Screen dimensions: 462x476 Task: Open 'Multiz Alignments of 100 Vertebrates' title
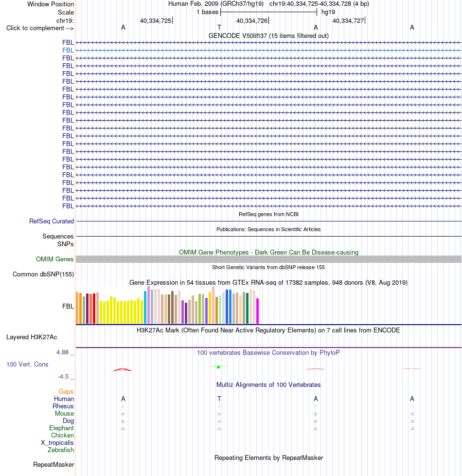pyautogui.click(x=268, y=385)
